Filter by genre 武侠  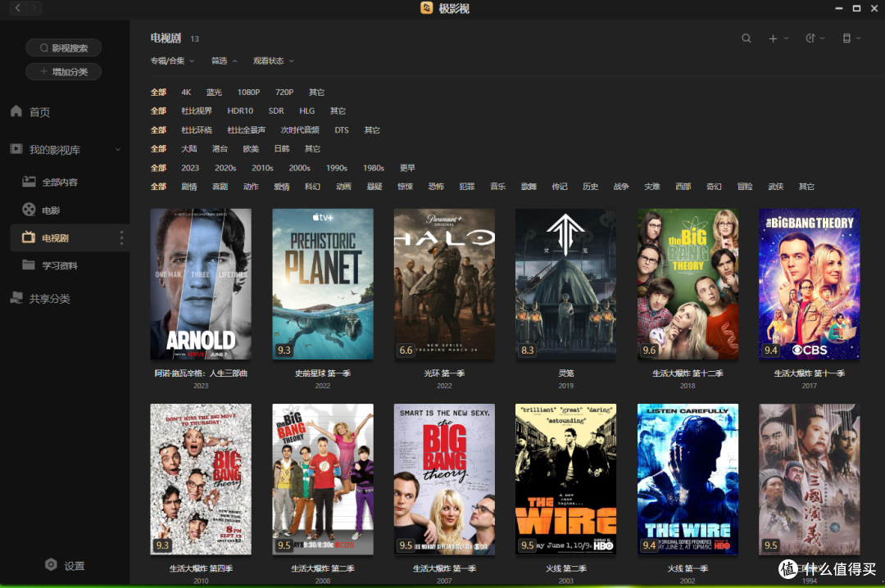coord(775,186)
